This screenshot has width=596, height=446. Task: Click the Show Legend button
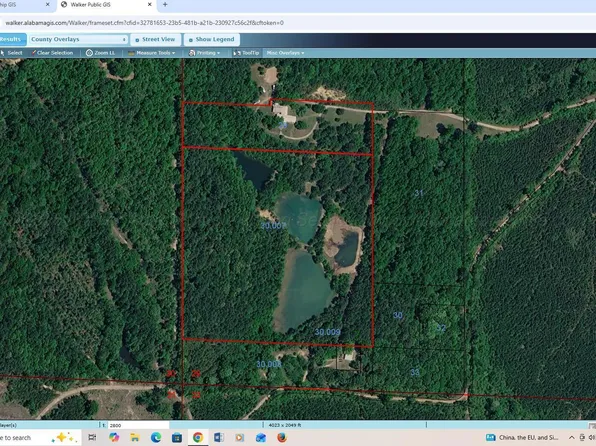212,39
